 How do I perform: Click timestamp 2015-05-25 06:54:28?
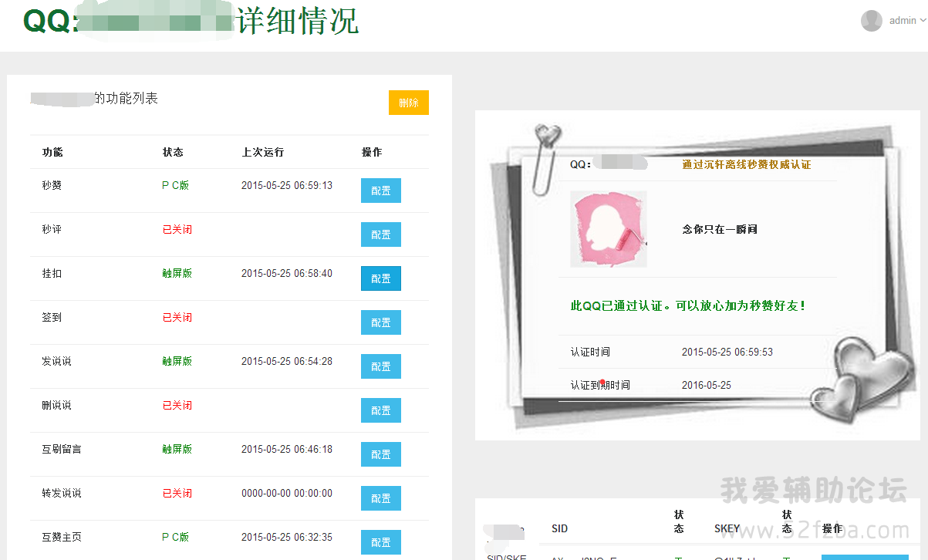point(287,361)
